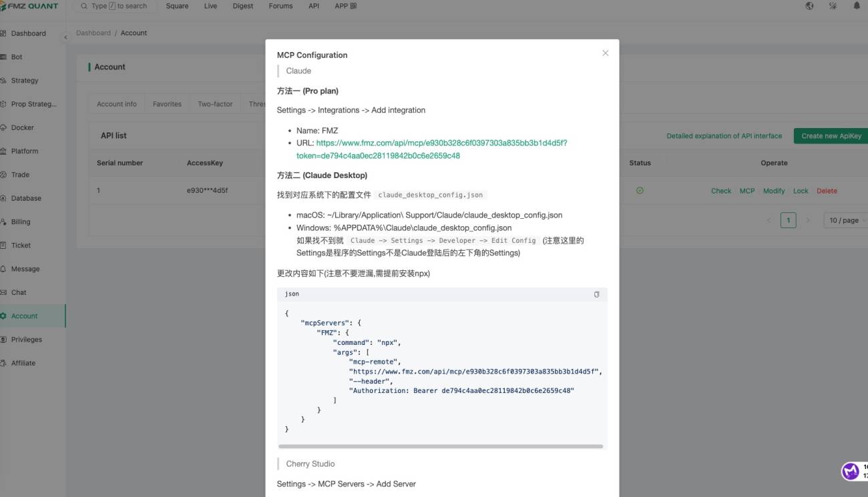The height and width of the screenshot is (497, 868).
Task: Open Database in the sidebar
Action: tap(26, 198)
